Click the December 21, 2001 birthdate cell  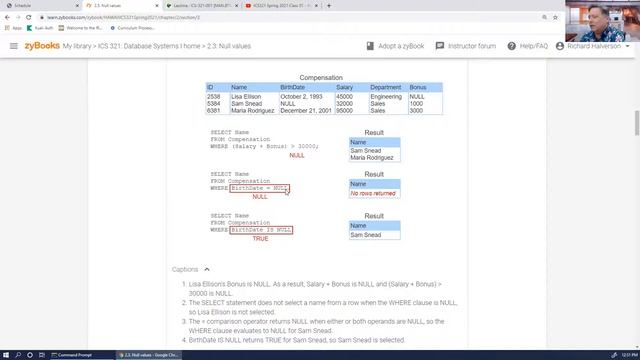(306, 111)
